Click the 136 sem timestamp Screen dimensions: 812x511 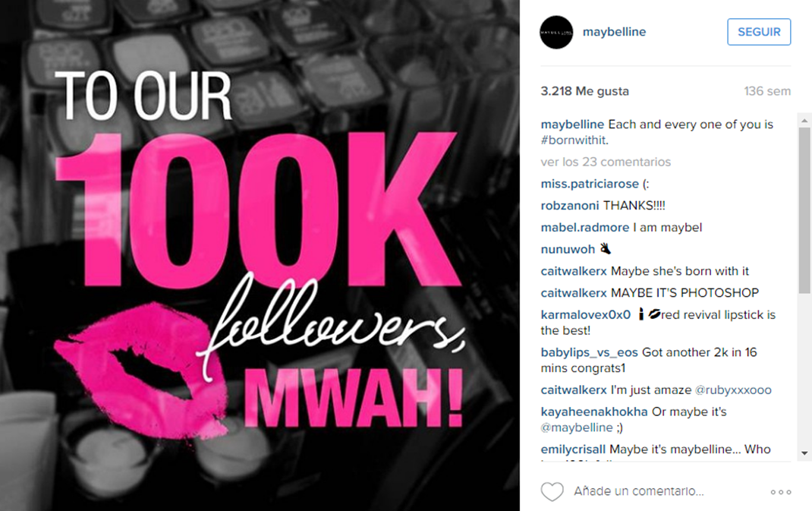click(x=767, y=91)
